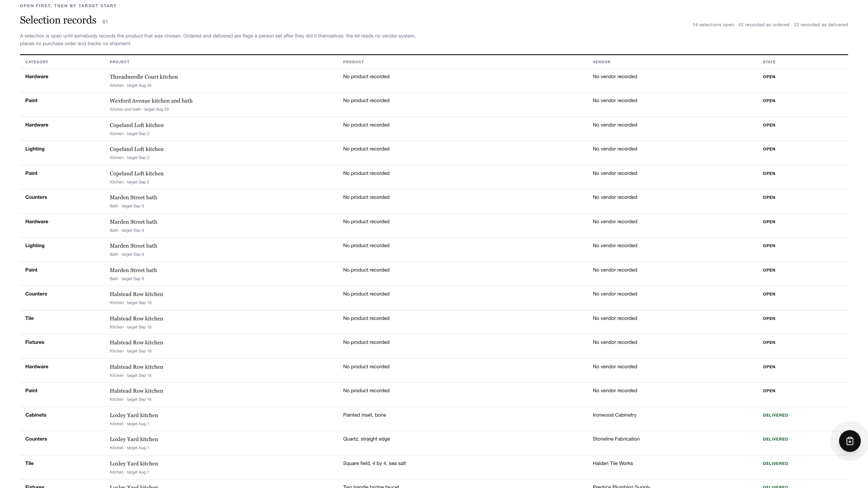868x488 pixels.
Task: Click No product recorded for Wexford Avenue
Action: point(366,100)
